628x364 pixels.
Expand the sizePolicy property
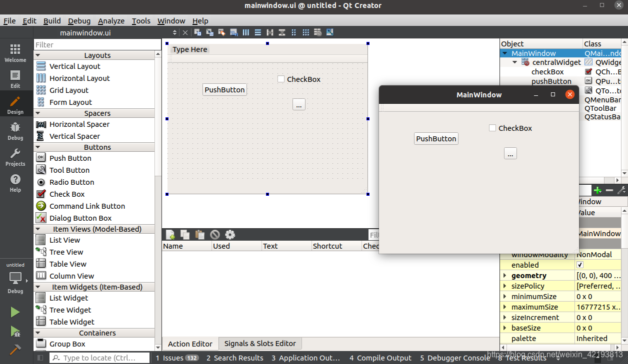point(504,286)
